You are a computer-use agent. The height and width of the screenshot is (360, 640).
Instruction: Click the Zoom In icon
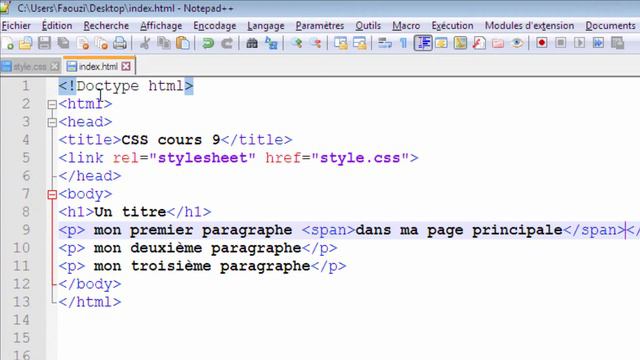[x=297, y=43]
